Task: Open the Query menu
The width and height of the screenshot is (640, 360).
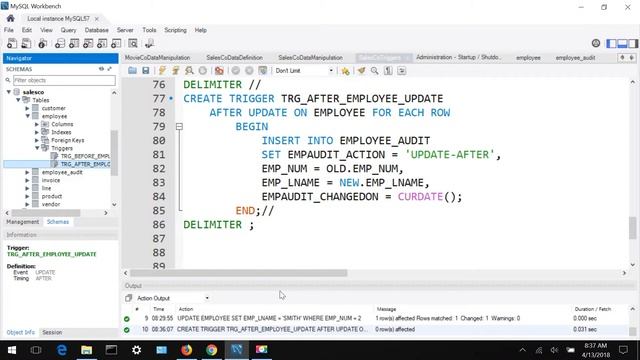Action: tap(68, 30)
